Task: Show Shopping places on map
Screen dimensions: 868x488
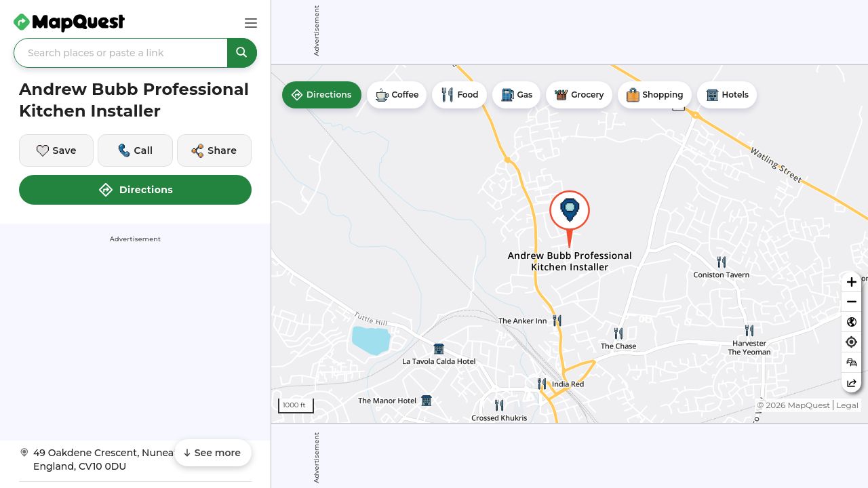Action: click(654, 95)
